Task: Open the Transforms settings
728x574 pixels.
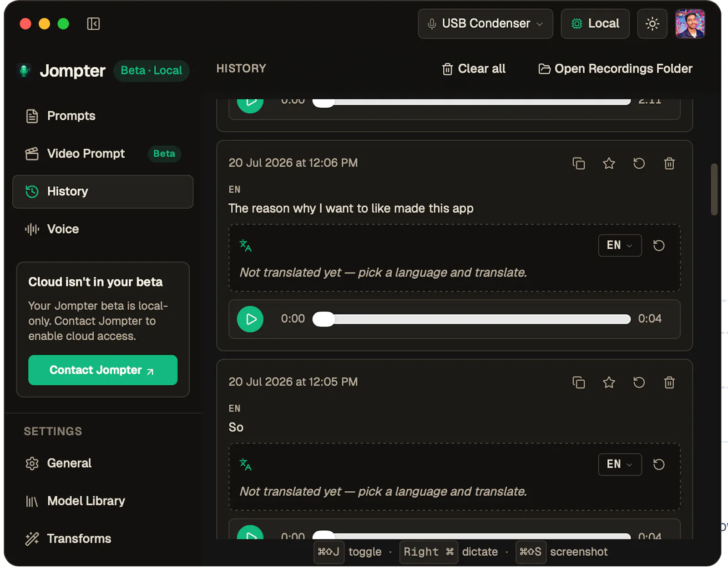Action: (x=103, y=539)
